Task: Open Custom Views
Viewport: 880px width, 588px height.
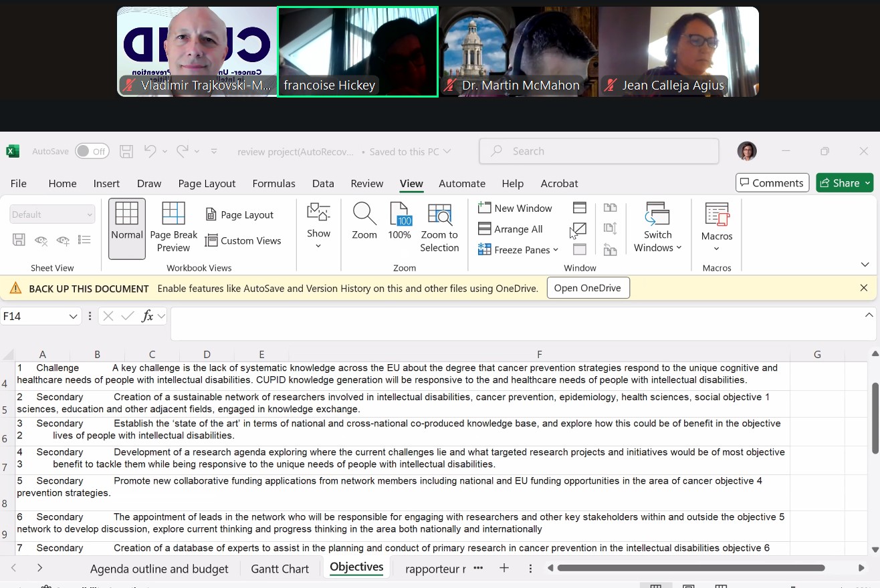Action: pyautogui.click(x=243, y=241)
